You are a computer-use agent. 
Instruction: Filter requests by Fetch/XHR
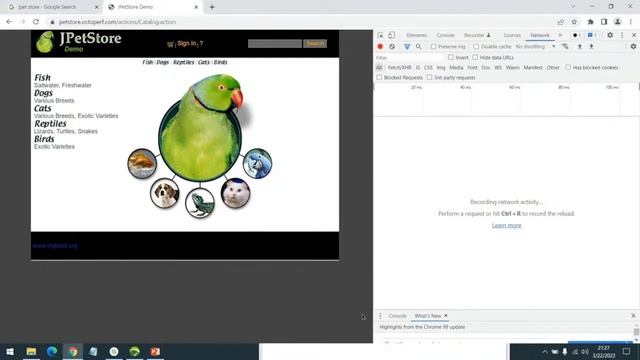(x=399, y=68)
